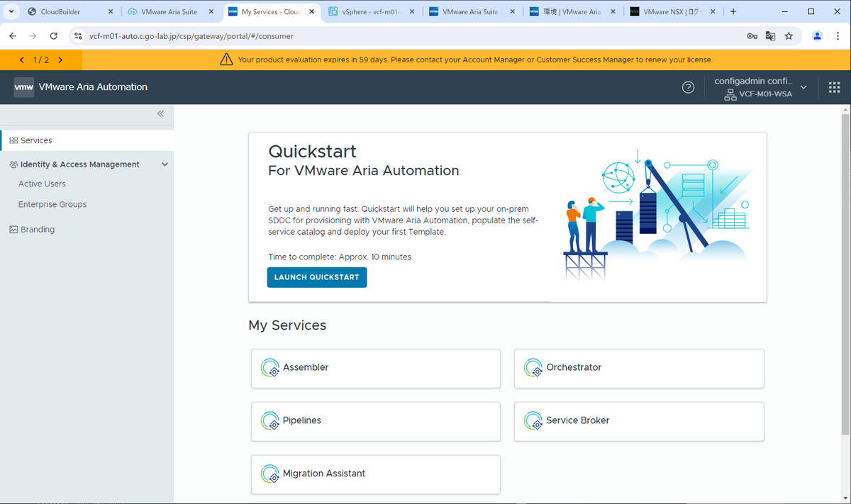Open the Assembler service icon
The image size is (851, 504).
pos(269,367)
